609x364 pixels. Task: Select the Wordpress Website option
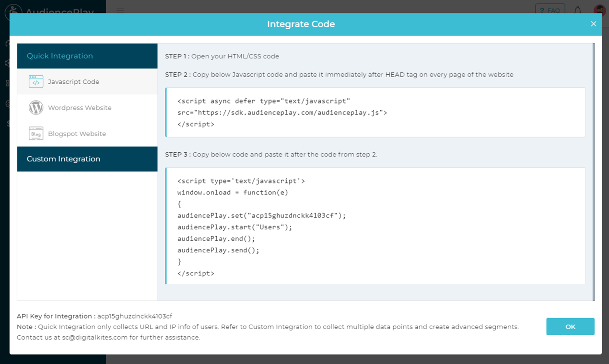tap(87, 108)
